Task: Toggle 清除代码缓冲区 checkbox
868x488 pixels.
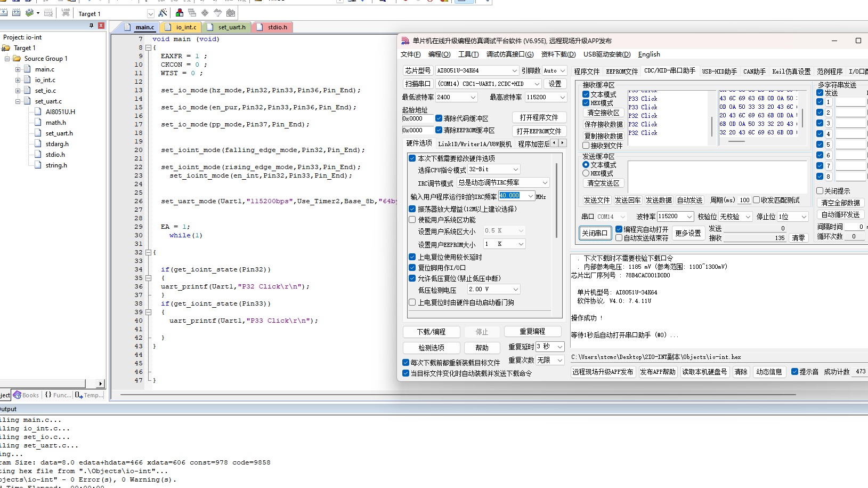Action: tap(439, 118)
